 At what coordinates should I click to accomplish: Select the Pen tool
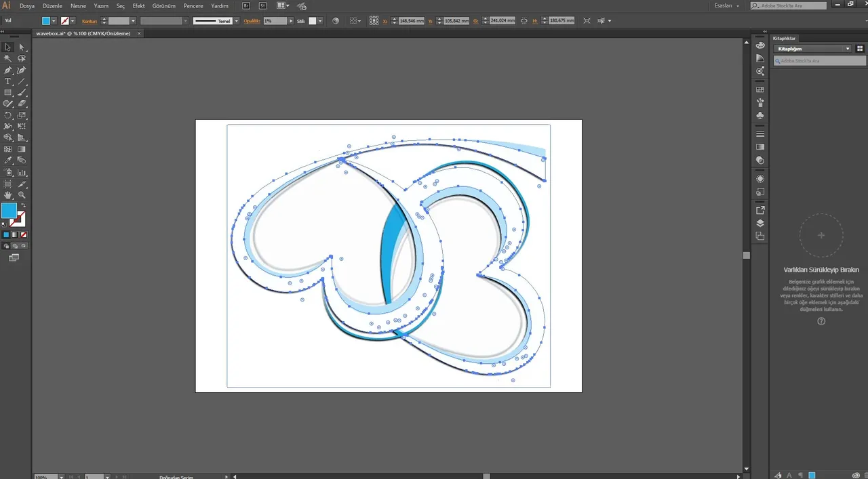[x=7, y=70]
